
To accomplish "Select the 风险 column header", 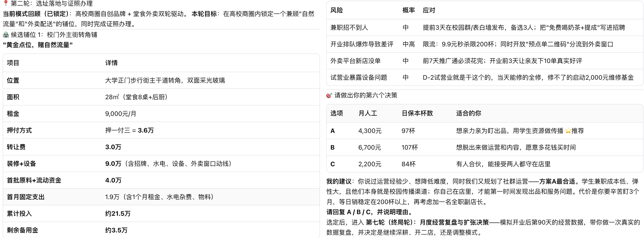I will [x=337, y=10].
